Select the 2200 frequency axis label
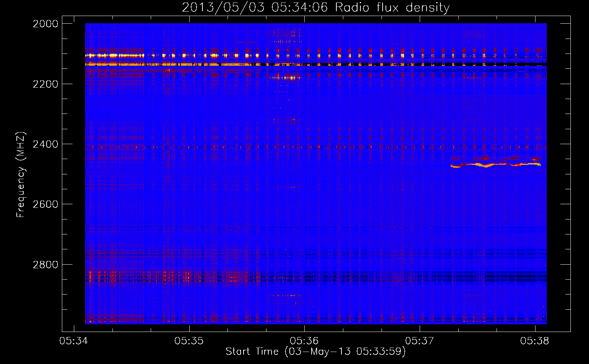Image resolution: width=589 pixels, height=364 pixels. point(46,84)
